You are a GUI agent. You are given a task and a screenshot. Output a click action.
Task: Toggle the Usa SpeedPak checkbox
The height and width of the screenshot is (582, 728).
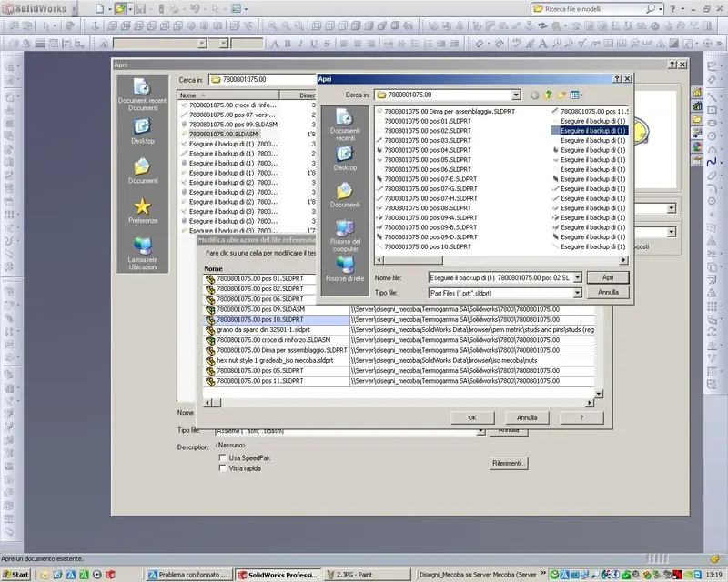(x=222, y=457)
